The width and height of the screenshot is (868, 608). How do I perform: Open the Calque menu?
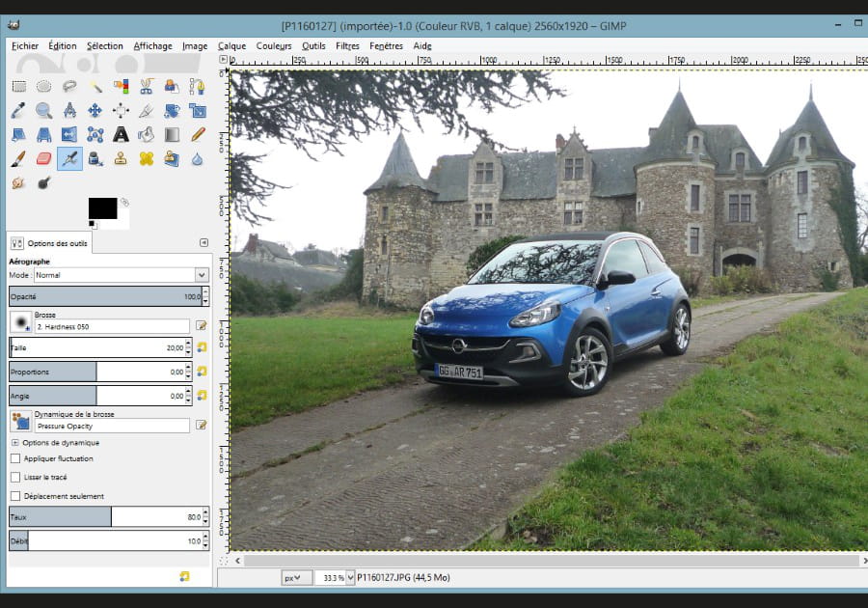[x=231, y=46]
